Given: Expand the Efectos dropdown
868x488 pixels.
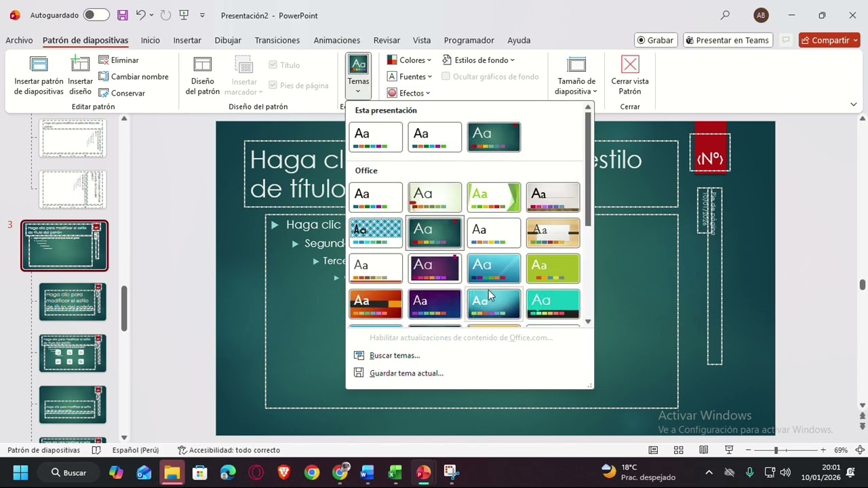Looking at the screenshot, I should pos(408,93).
